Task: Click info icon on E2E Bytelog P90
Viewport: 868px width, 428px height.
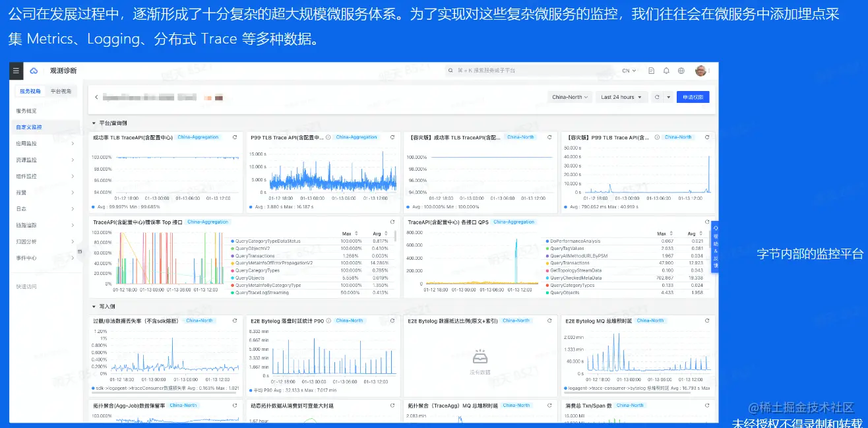Action: (x=328, y=321)
